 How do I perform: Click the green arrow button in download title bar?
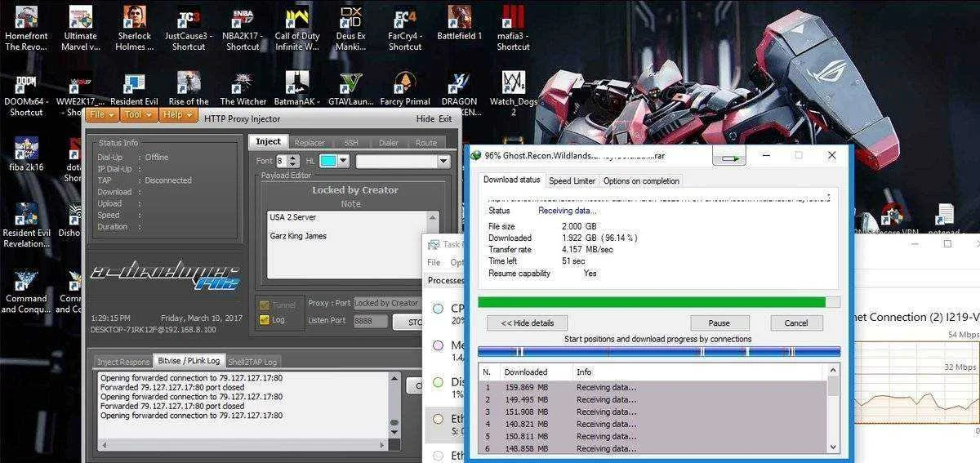point(731,157)
